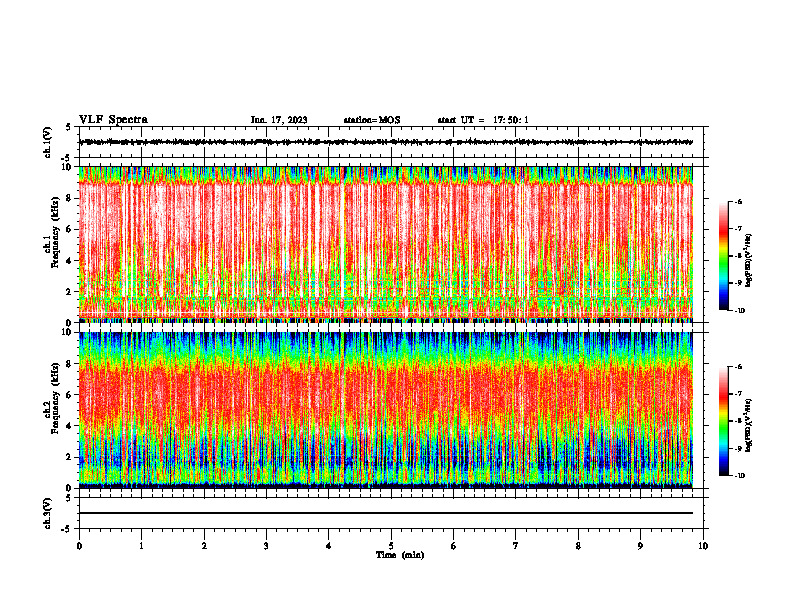792x612 pixels.
Task: Click the "Time (min)" x-axis label
Action: point(400,555)
